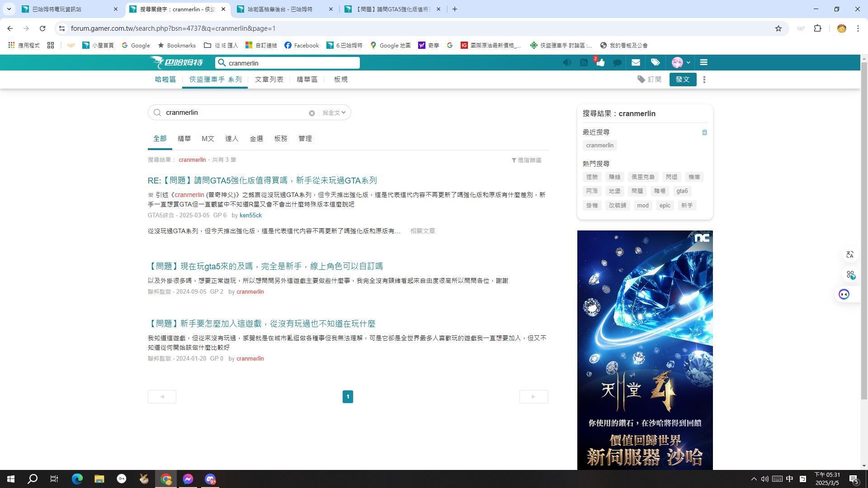Open the user avatar menu
Screen dimensions: 868x488
[681, 63]
